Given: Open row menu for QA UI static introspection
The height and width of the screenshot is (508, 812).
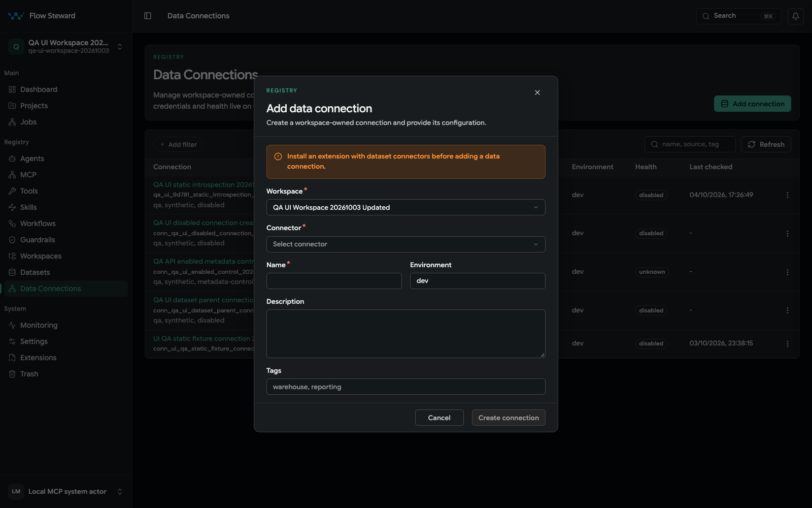Looking at the screenshot, I should (788, 195).
